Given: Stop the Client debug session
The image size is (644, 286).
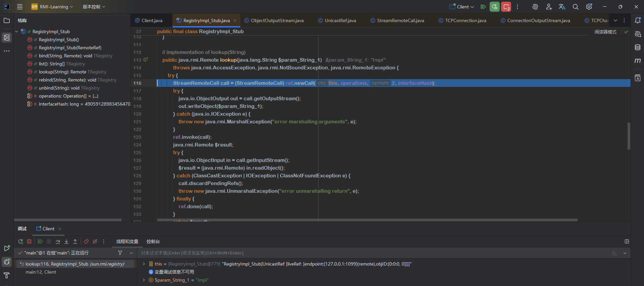Looking at the screenshot, I should click(29, 241).
